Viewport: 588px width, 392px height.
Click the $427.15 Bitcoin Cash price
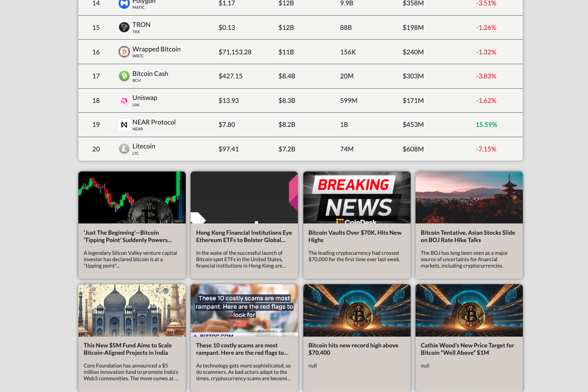pyautogui.click(x=230, y=76)
